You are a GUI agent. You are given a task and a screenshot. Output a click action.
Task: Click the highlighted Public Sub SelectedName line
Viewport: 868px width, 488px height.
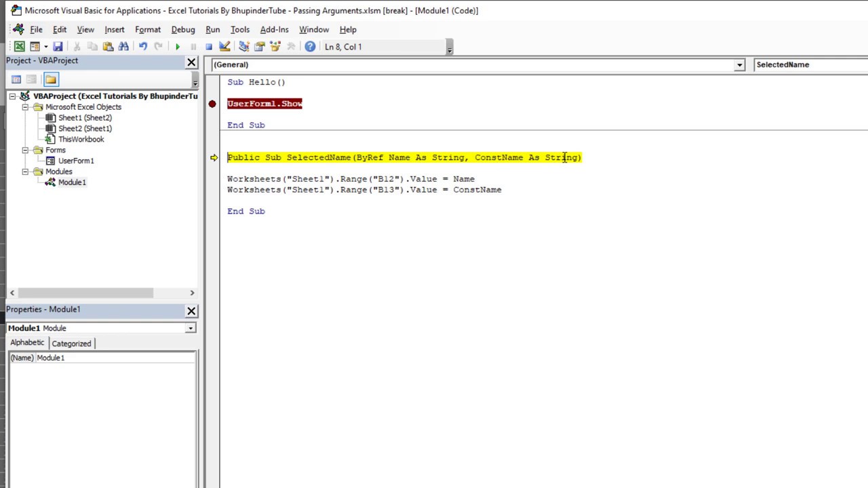[404, 158]
